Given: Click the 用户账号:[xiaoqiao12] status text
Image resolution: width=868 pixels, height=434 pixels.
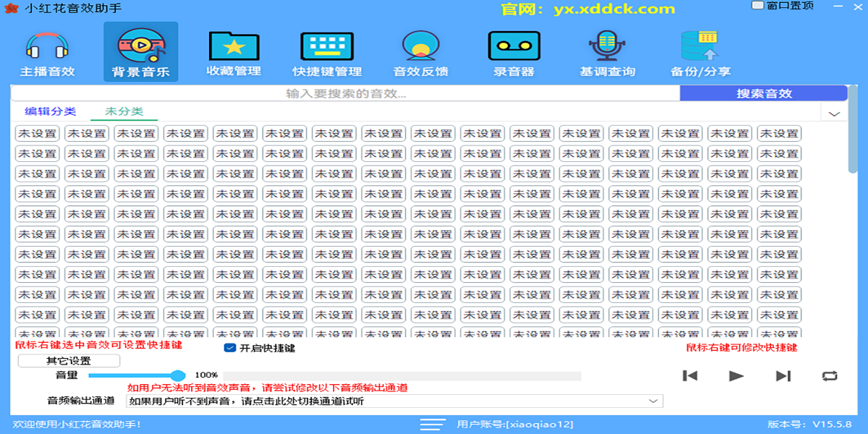Looking at the screenshot, I should point(515,425).
